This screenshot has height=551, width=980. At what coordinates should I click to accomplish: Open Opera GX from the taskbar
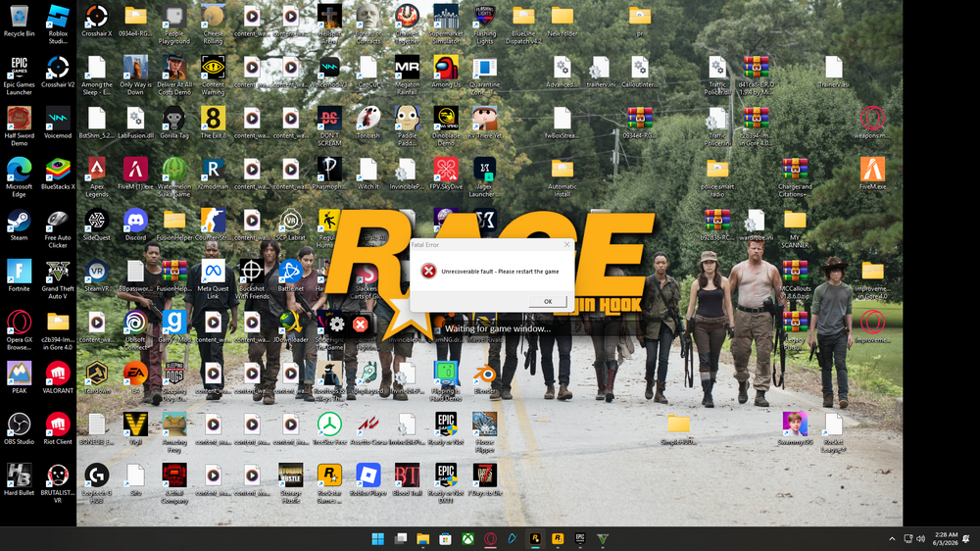click(x=490, y=539)
